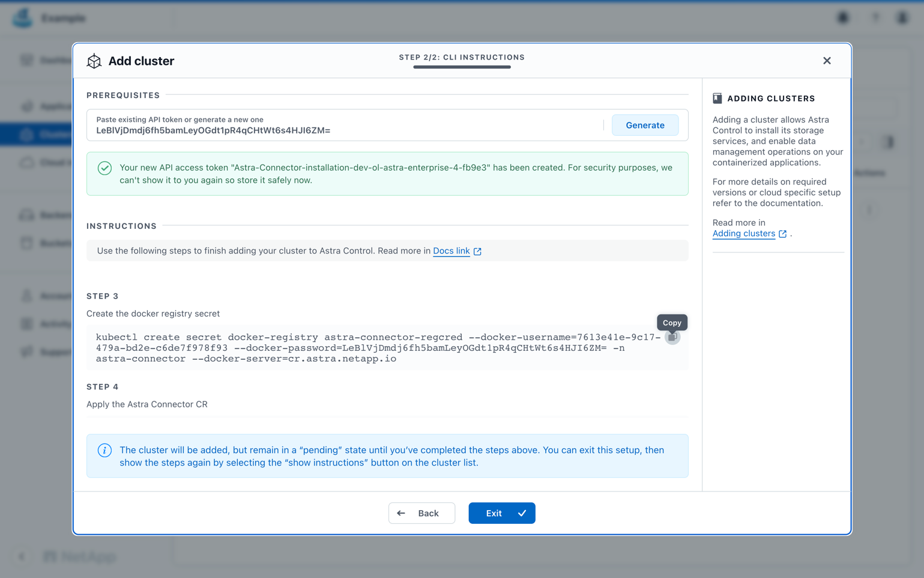This screenshot has height=578, width=924.
Task: Open Docs link external icon
Action: pos(477,251)
